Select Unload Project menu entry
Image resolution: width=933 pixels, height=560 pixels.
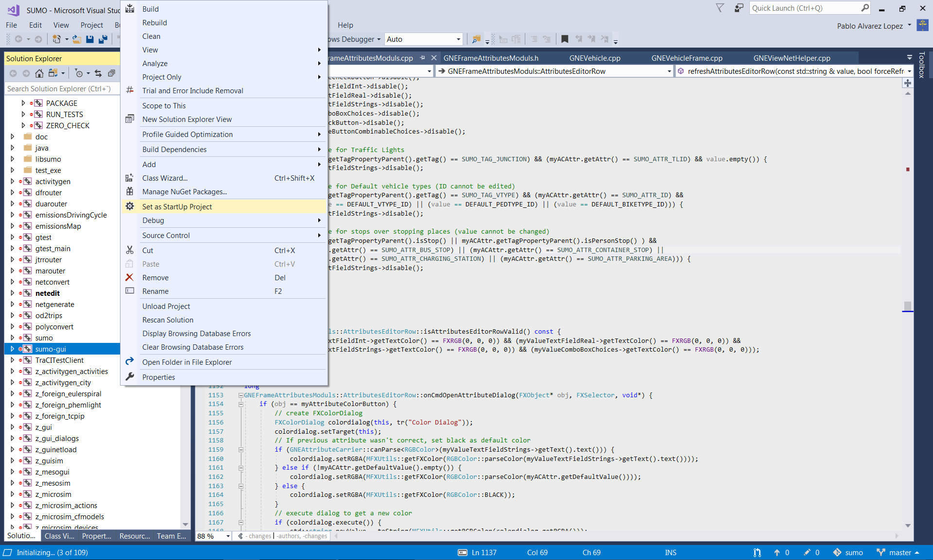[224, 306]
